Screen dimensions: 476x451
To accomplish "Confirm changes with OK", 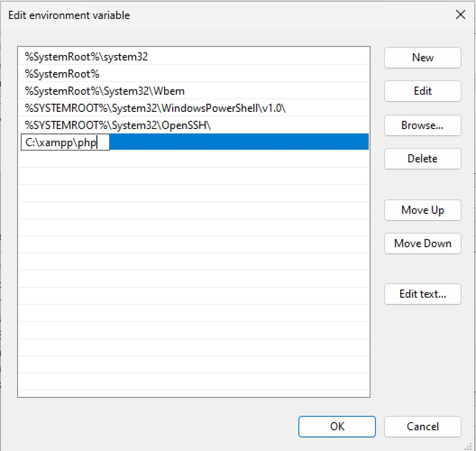I will pos(337,426).
